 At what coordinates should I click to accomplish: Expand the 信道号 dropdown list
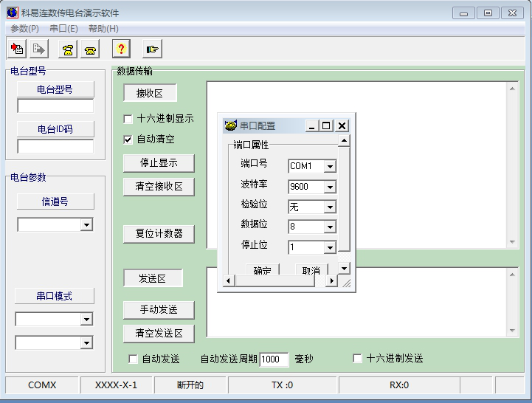click(86, 224)
